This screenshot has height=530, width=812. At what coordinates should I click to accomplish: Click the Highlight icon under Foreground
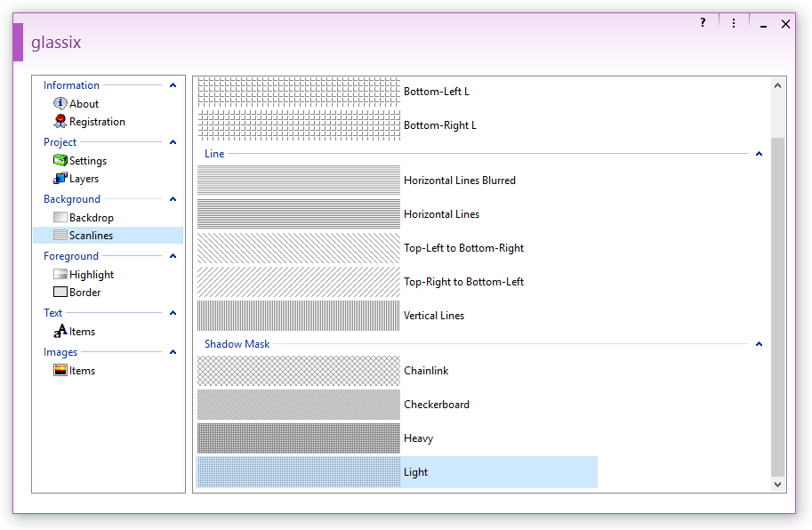60,275
